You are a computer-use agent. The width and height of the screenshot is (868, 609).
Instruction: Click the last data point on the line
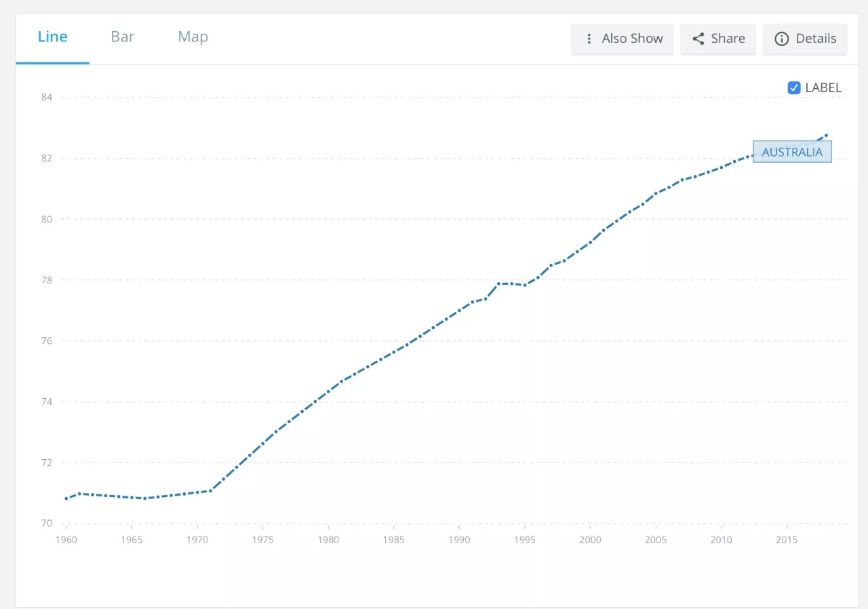click(826, 136)
